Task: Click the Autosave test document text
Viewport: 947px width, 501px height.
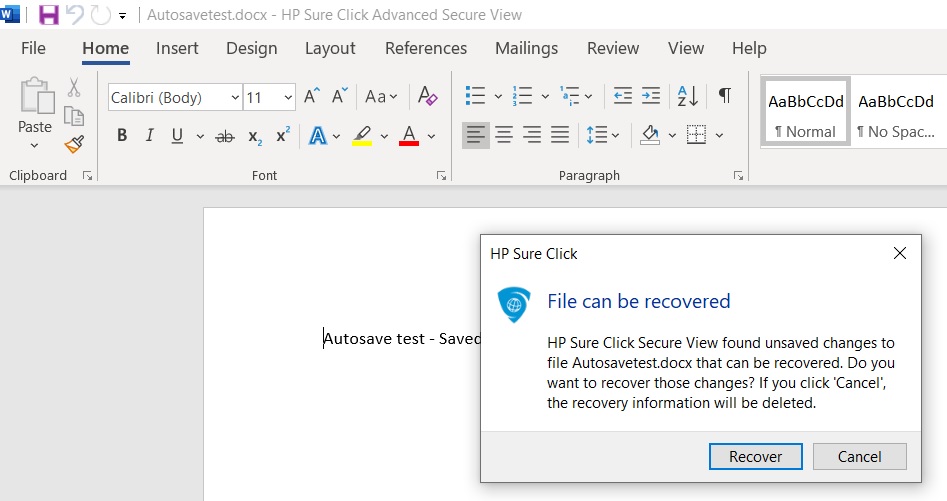Action: pos(402,339)
